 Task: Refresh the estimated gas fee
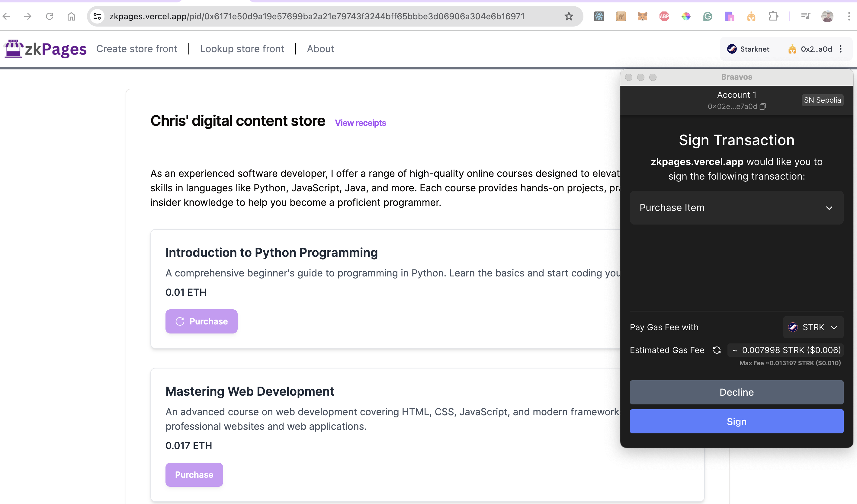pyautogui.click(x=717, y=350)
